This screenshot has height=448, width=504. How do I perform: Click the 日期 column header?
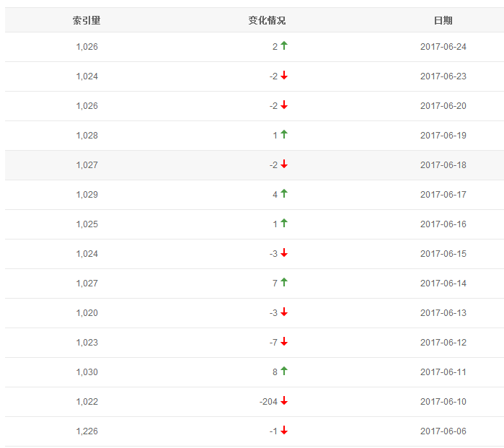443,21
